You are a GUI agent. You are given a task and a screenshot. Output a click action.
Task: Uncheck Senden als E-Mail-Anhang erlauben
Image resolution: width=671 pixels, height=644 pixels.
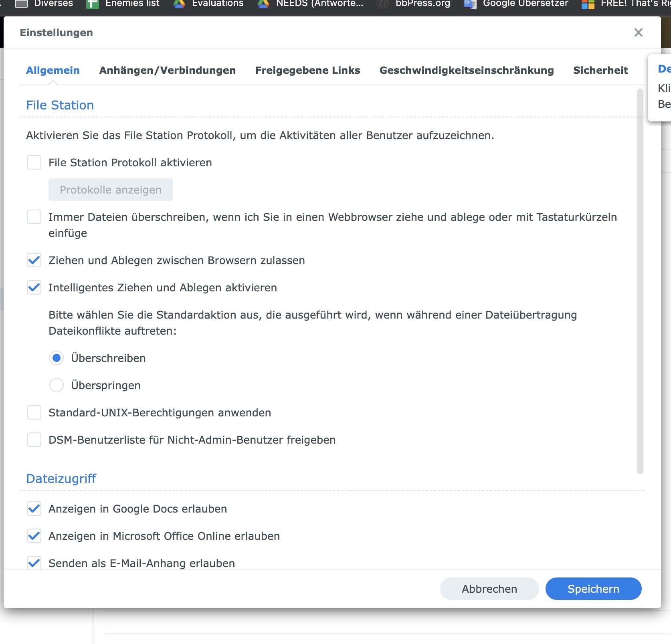(x=34, y=563)
